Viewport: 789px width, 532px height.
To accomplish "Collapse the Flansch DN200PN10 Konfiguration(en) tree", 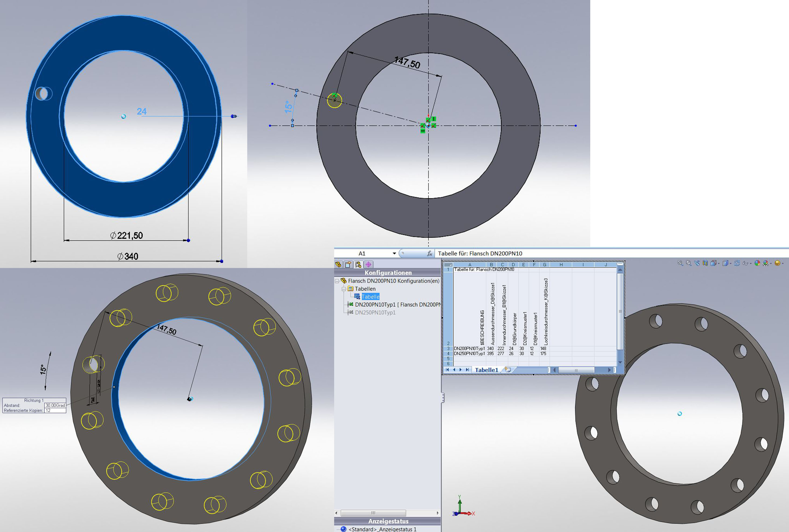I will pos(337,281).
